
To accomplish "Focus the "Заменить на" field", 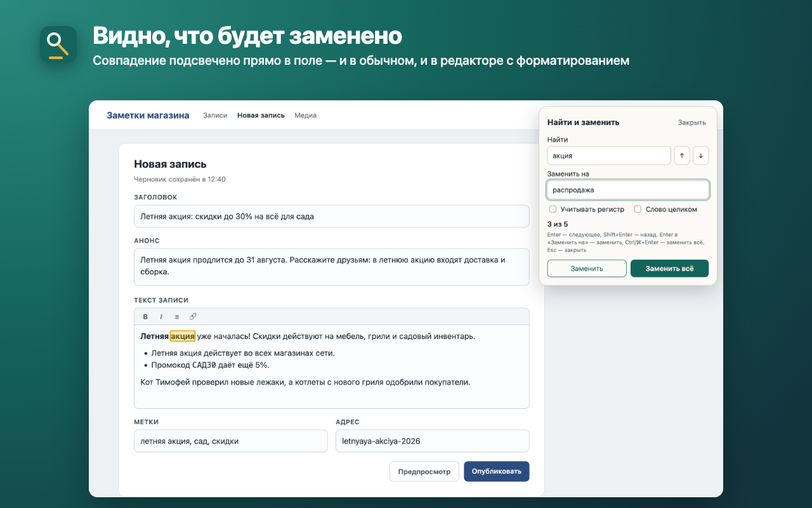I will pos(628,190).
